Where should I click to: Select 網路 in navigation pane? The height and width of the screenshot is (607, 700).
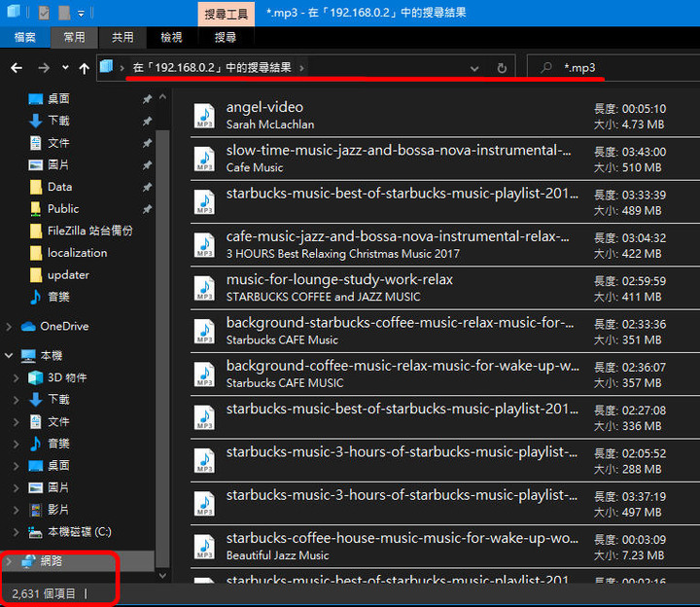point(51,561)
